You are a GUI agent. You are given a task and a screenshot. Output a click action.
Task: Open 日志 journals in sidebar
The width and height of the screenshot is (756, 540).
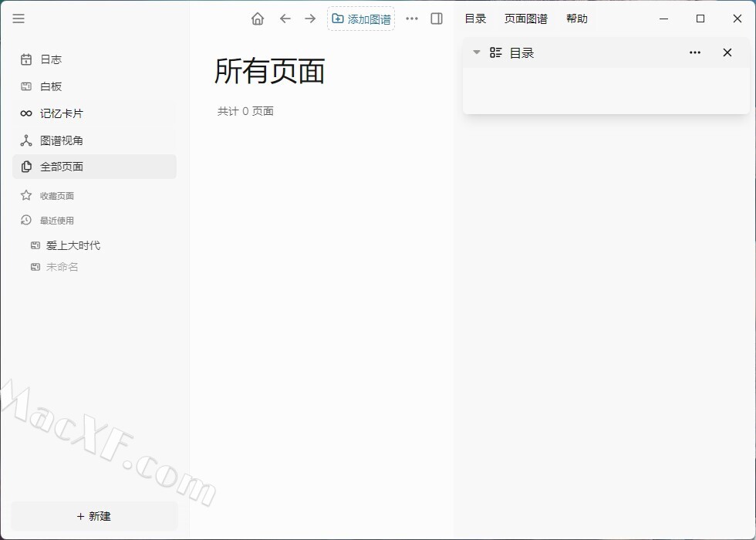click(x=94, y=59)
